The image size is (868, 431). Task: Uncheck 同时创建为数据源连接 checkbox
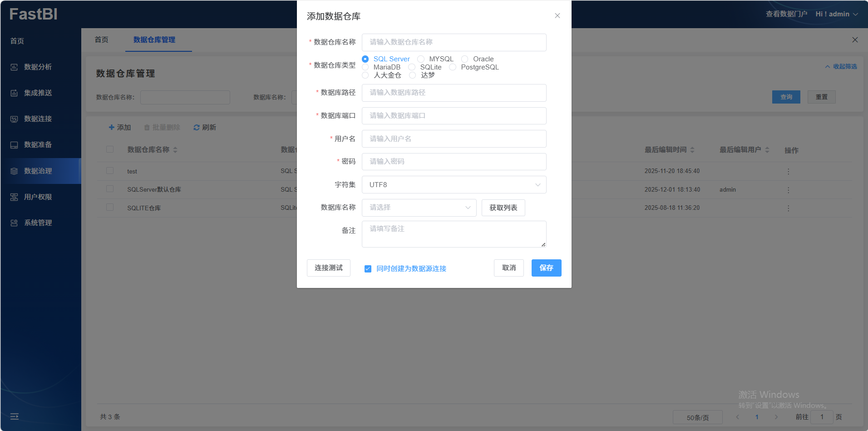tap(368, 269)
